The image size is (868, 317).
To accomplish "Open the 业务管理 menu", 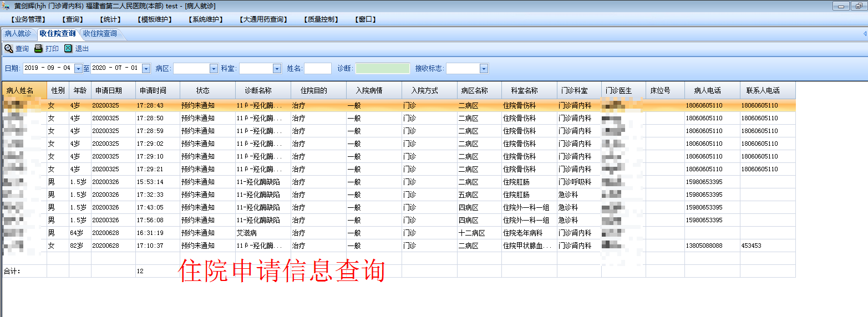I will (x=28, y=19).
